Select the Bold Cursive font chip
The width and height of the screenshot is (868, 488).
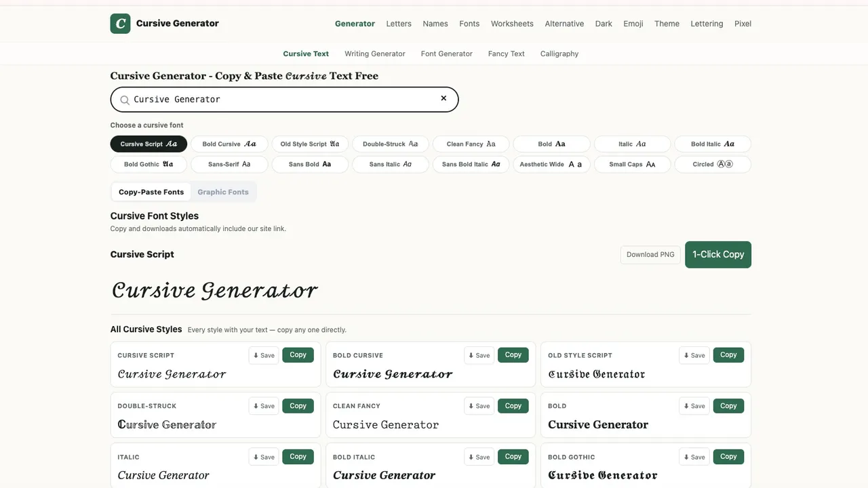(229, 144)
